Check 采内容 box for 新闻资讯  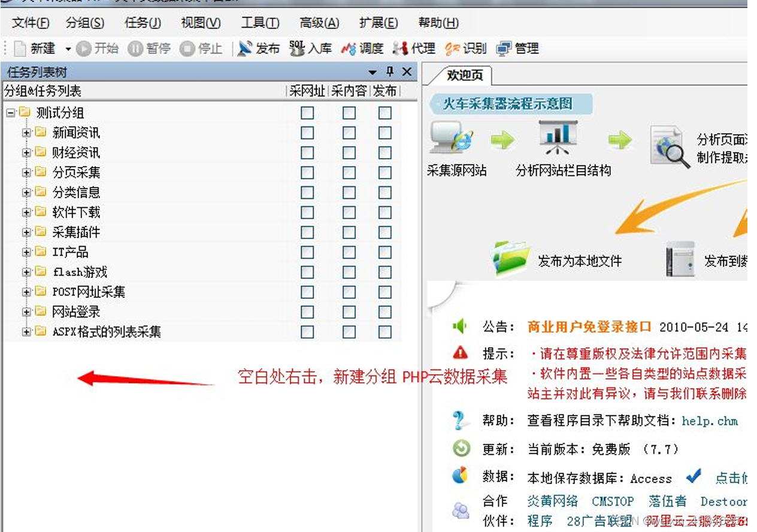349,132
